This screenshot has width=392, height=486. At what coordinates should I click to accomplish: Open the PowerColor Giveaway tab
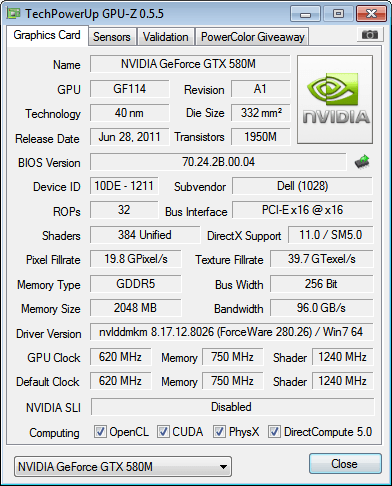(x=253, y=37)
